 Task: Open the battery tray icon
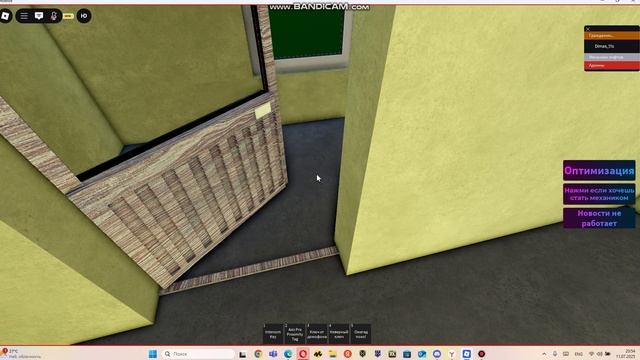(608, 354)
